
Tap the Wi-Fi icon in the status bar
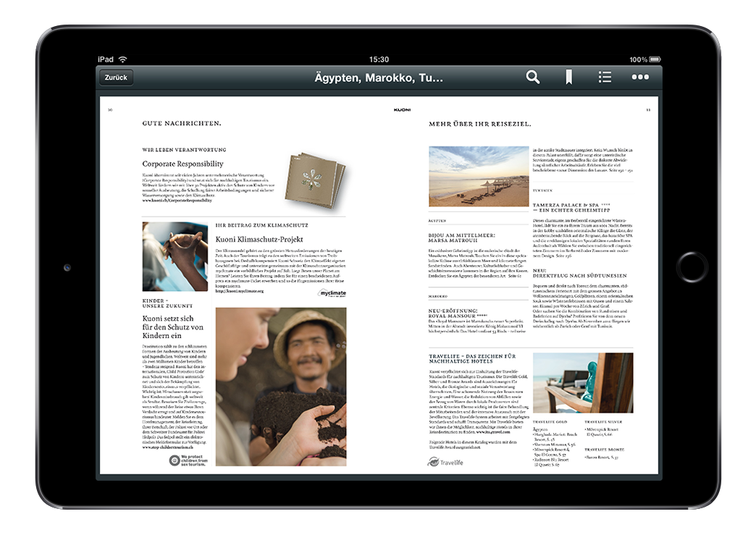[x=123, y=59]
